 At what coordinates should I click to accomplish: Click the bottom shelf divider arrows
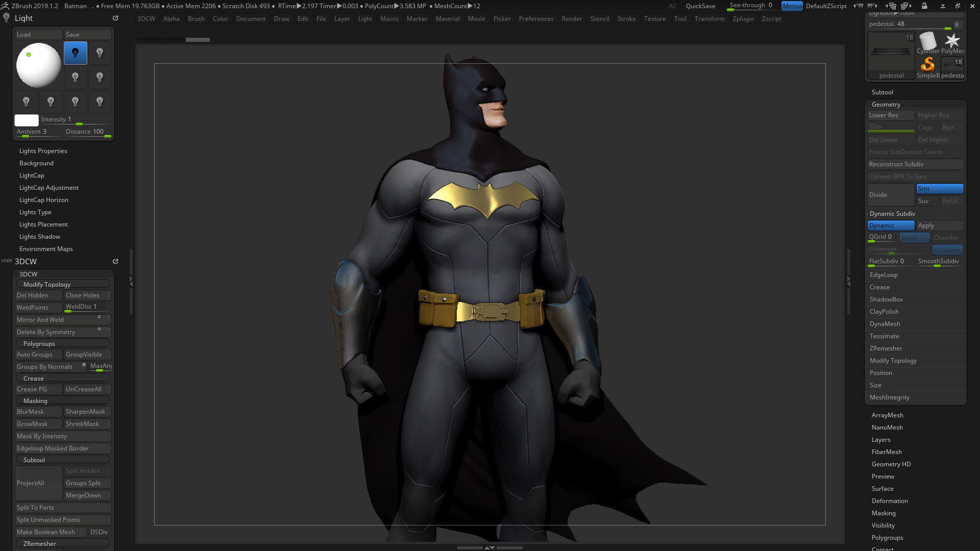489,547
